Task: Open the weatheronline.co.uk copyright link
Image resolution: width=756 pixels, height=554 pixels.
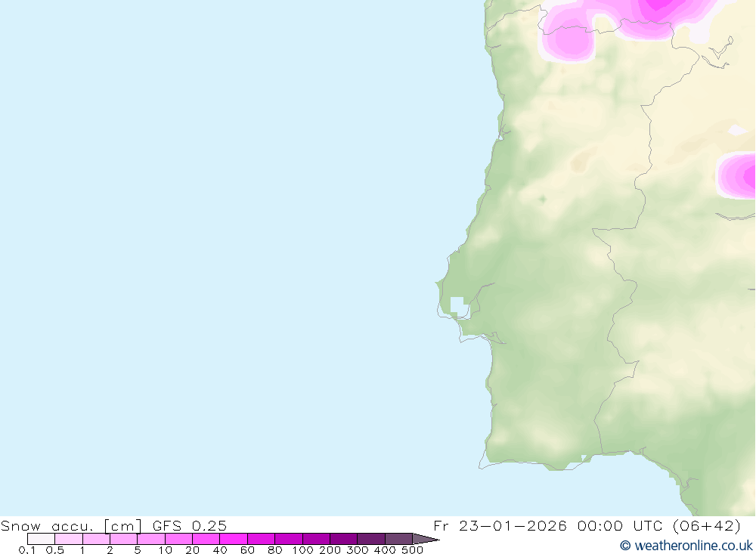Action: click(x=686, y=546)
